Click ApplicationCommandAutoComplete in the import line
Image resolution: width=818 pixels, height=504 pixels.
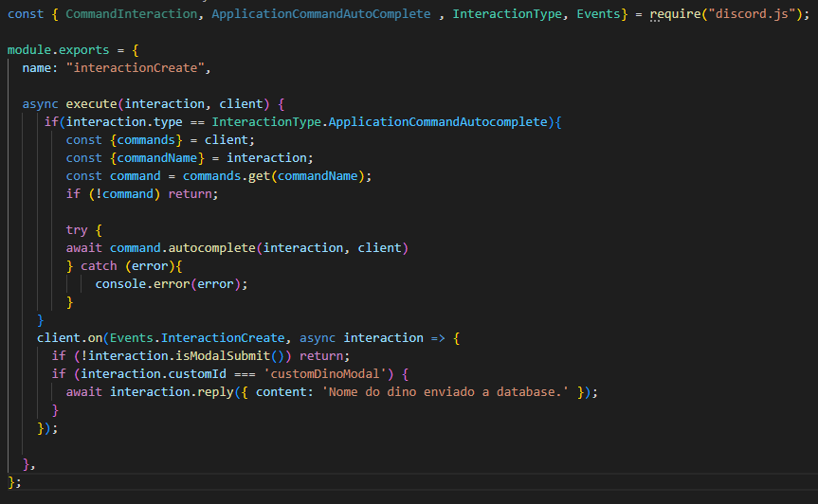pos(320,14)
